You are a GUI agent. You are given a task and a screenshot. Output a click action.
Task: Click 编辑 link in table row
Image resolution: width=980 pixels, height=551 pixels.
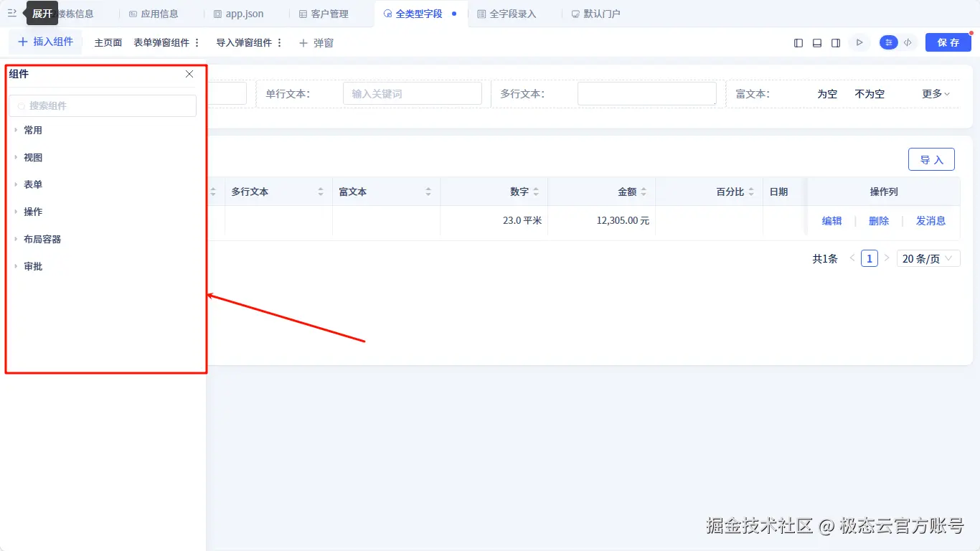pyautogui.click(x=831, y=221)
